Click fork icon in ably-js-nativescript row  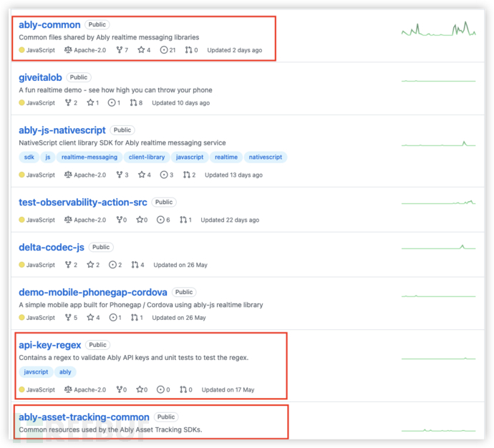[x=120, y=175]
